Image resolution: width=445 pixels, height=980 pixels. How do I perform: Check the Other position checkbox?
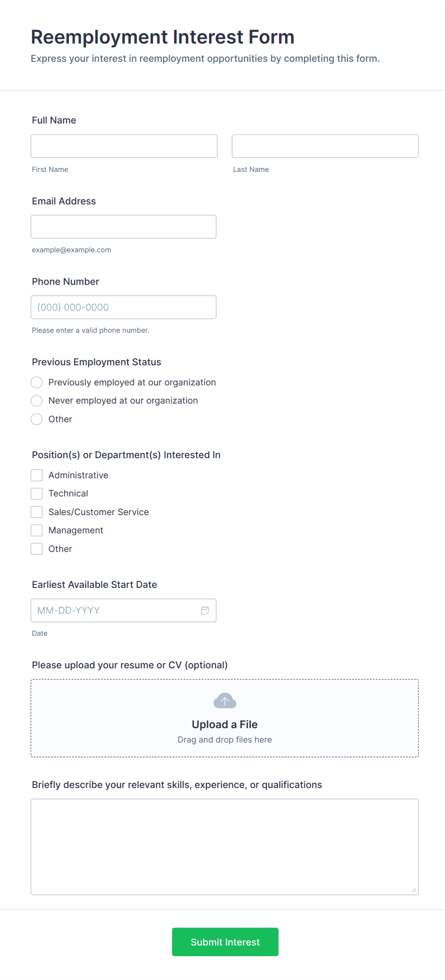[37, 549]
